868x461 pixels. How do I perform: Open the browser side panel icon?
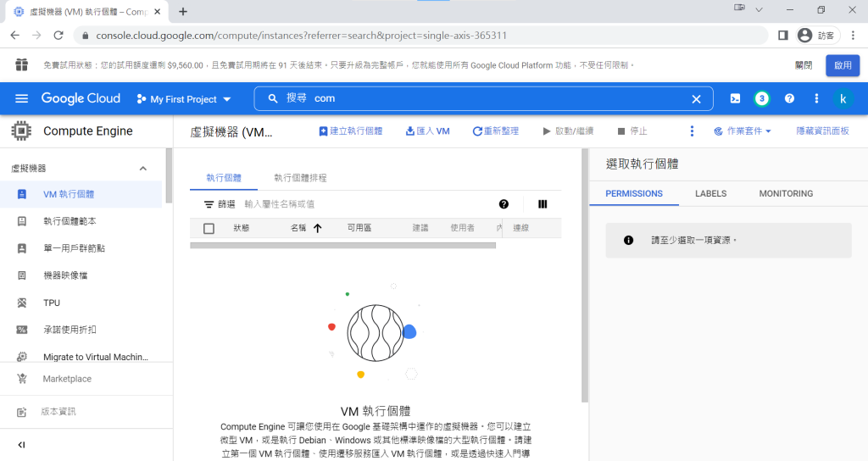782,36
